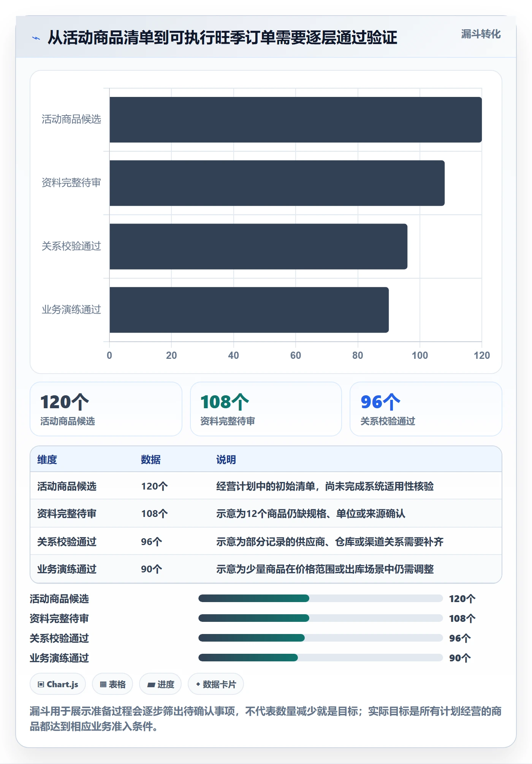Click description 示意为12个商品仍缺规格
532x764 pixels.
point(311,514)
